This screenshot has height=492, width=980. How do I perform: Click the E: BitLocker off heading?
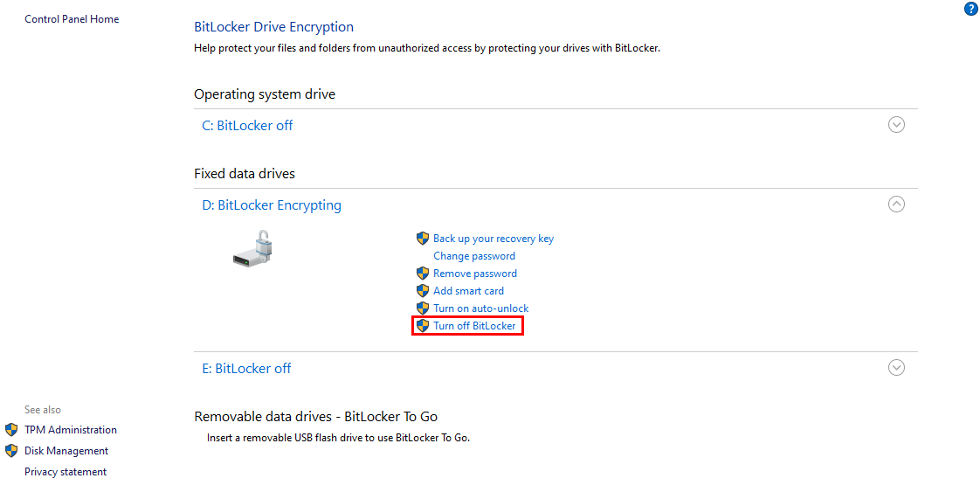coord(246,369)
